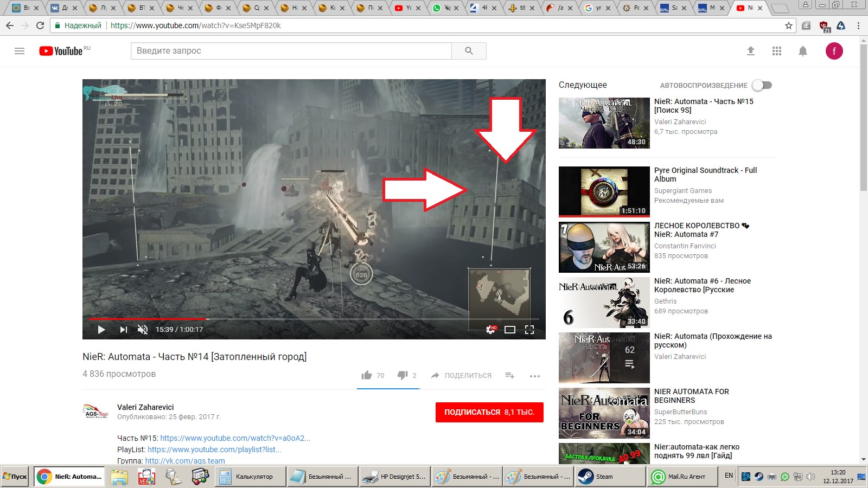Open Steam from the taskbar
This screenshot has width=868, height=488.
click(x=610, y=477)
